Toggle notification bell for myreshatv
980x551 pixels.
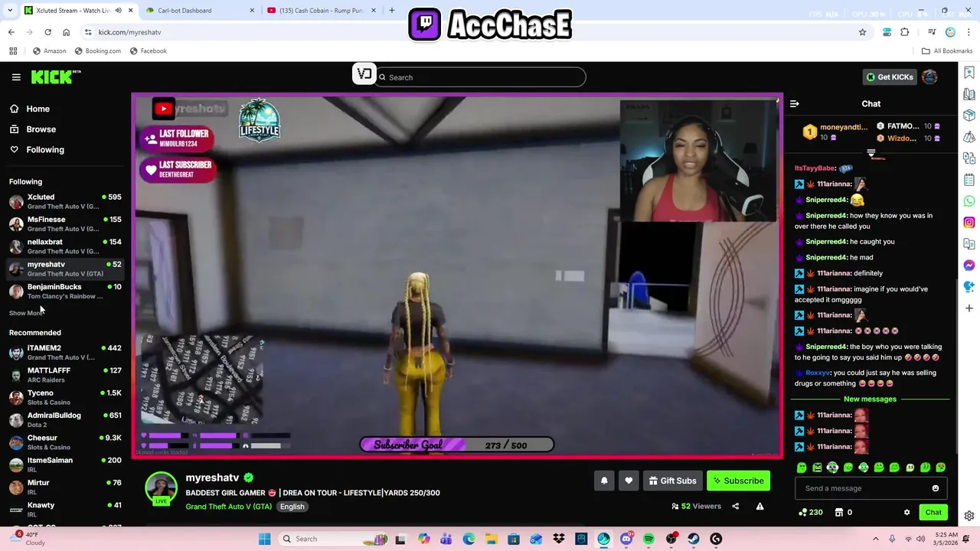pos(604,481)
